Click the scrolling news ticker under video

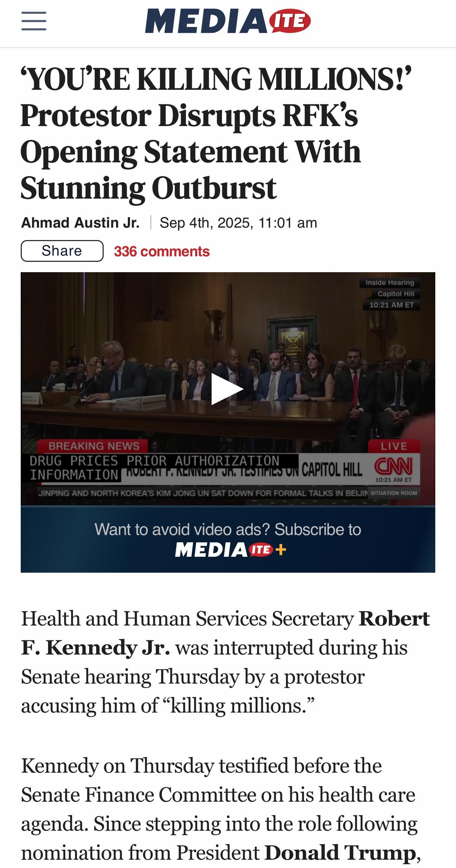click(x=203, y=493)
